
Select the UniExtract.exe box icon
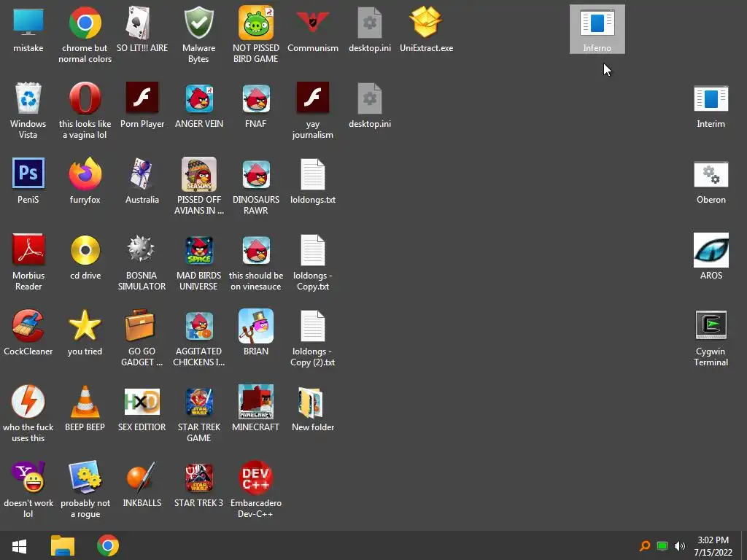(426, 23)
